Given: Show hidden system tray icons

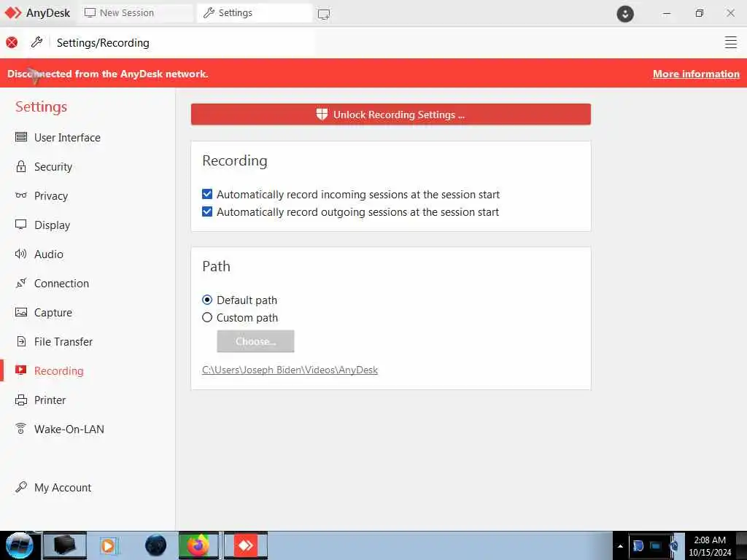Looking at the screenshot, I should point(620,546).
